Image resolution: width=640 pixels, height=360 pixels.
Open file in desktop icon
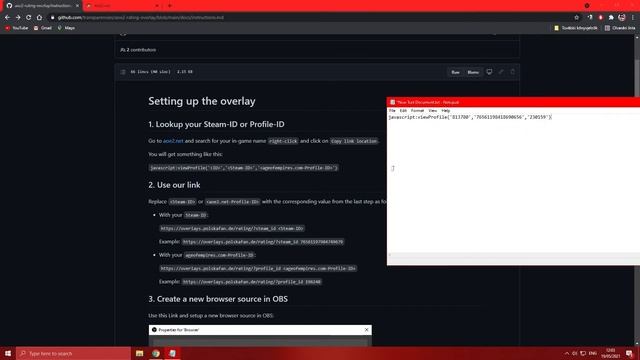pos(489,72)
